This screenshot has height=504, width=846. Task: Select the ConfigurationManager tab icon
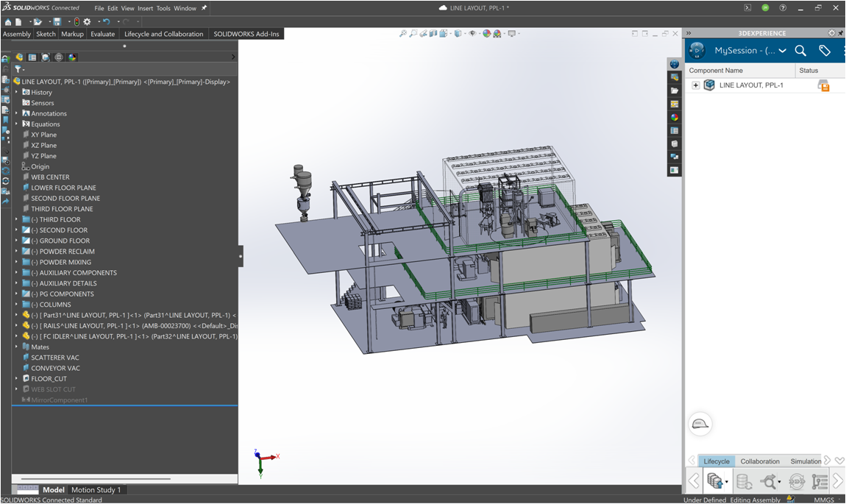(x=46, y=57)
